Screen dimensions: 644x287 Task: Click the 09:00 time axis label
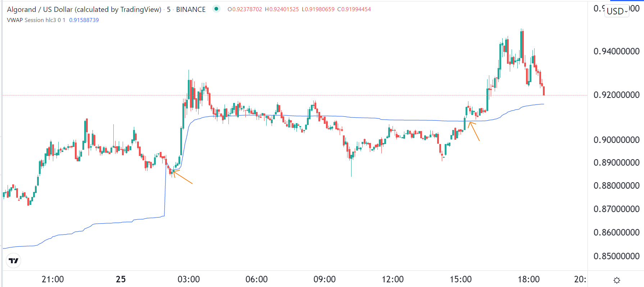click(x=325, y=279)
